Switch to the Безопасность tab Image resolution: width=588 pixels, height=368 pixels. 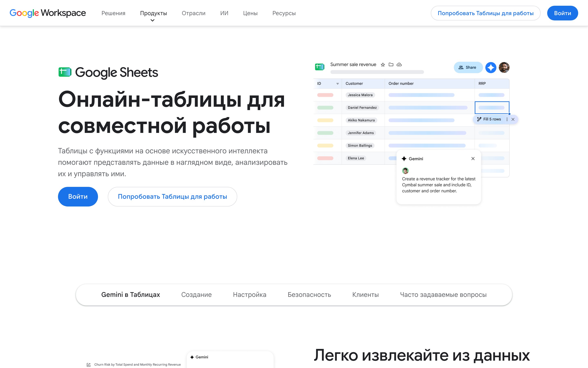coord(309,294)
